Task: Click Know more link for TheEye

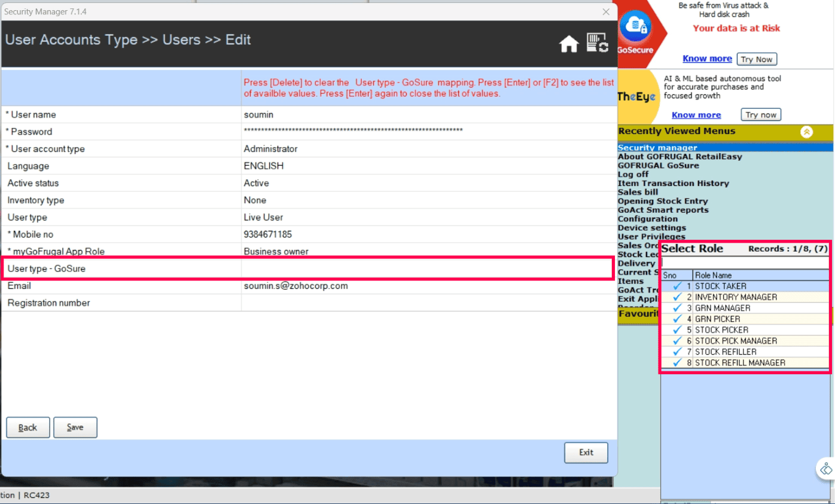Action: (x=696, y=115)
